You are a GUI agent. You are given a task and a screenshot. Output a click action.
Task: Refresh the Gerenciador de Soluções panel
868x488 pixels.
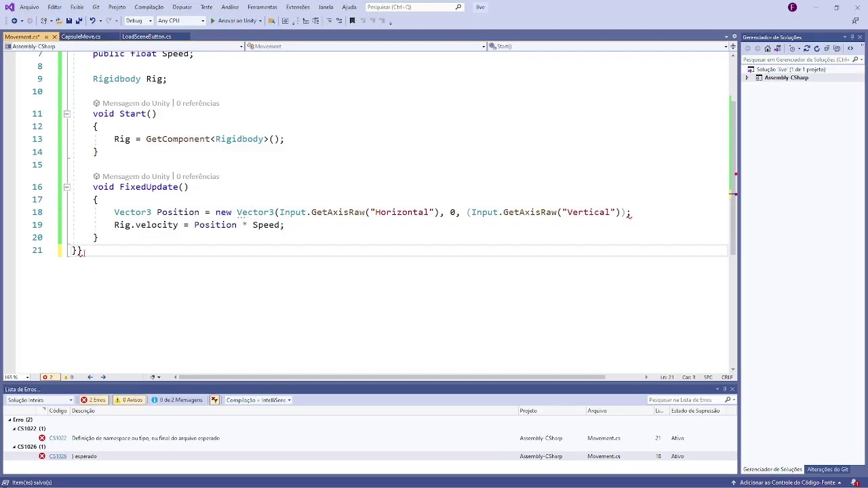(817, 49)
